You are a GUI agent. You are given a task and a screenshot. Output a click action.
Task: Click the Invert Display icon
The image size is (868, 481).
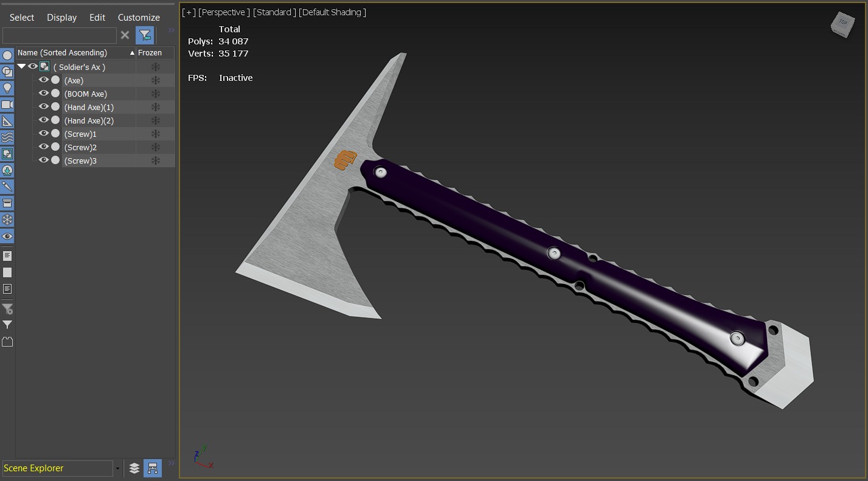coord(7,289)
